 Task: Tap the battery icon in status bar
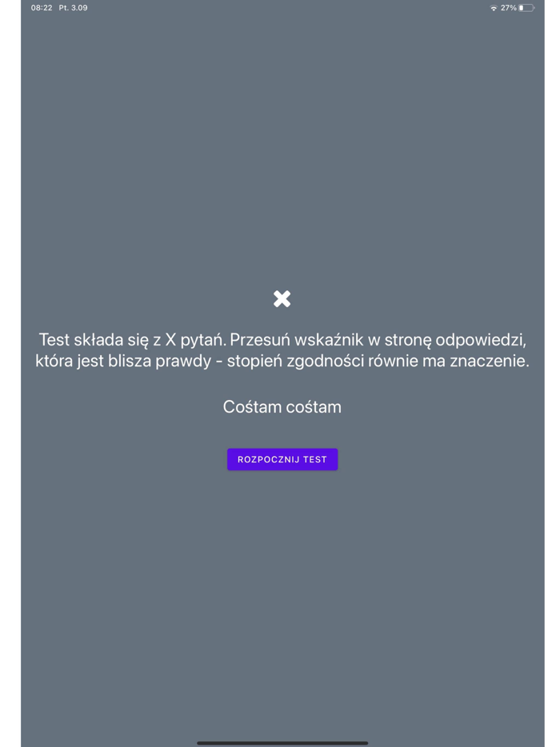click(526, 8)
